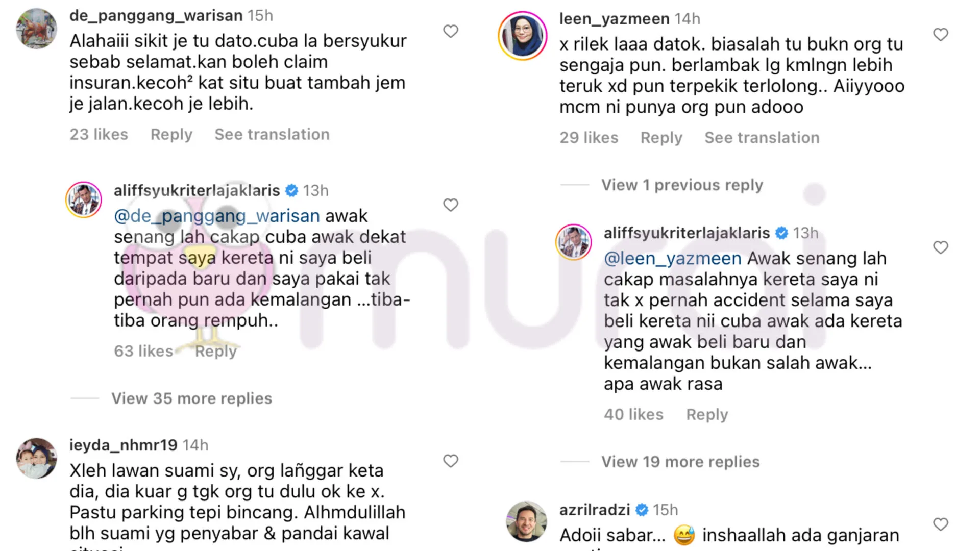
Task: Expand View 35 more replies
Action: pyautogui.click(x=191, y=398)
